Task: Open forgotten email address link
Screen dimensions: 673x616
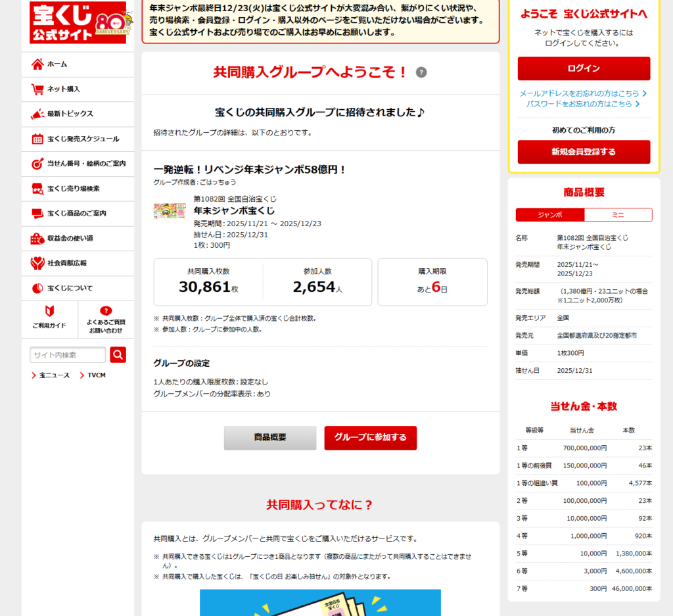Action: click(x=583, y=93)
